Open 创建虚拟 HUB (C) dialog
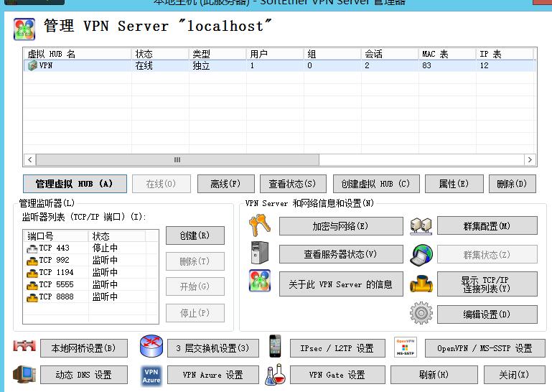The width and height of the screenshot is (552, 392). (375, 184)
